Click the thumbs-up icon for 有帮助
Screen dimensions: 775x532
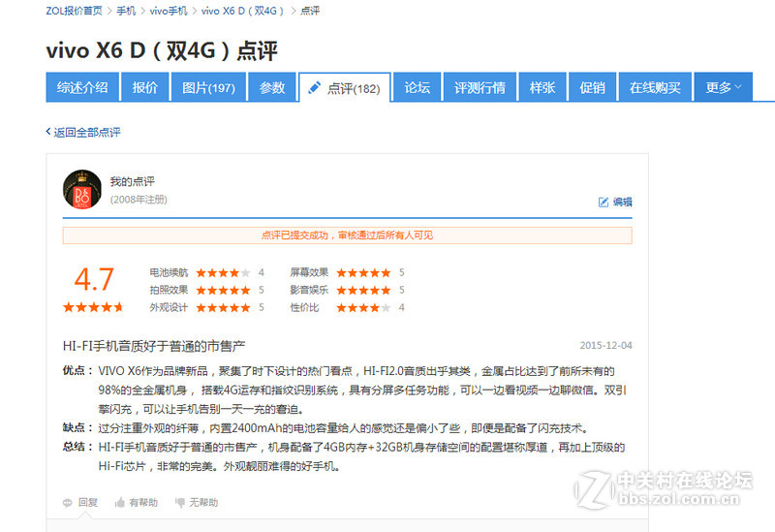tap(119, 502)
